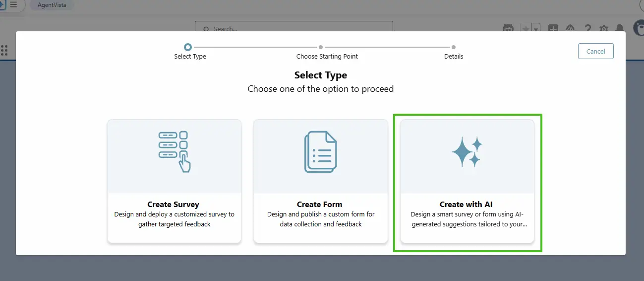Click the help question mark icon
644x281 pixels.
pyautogui.click(x=587, y=29)
